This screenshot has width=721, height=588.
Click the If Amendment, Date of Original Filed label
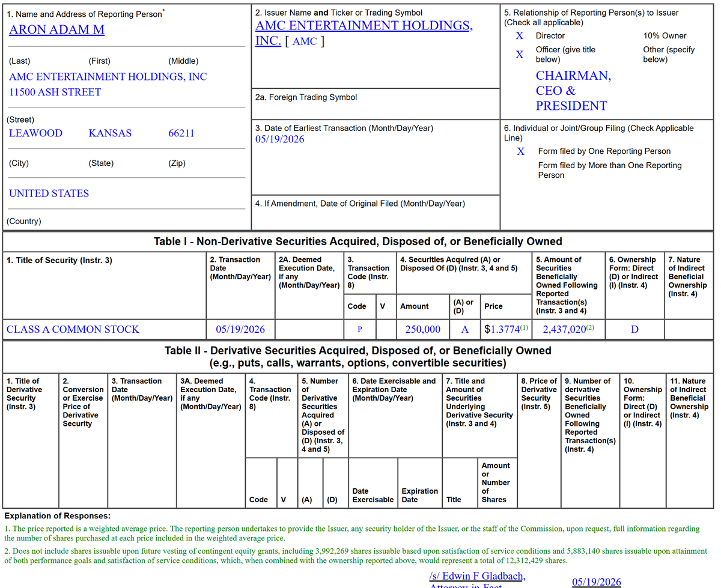click(x=360, y=204)
